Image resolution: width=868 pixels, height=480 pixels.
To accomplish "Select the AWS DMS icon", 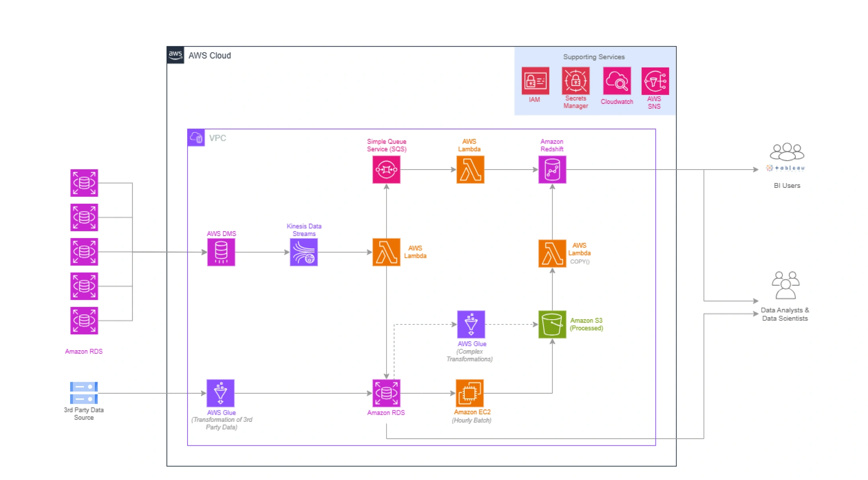I will (x=221, y=252).
